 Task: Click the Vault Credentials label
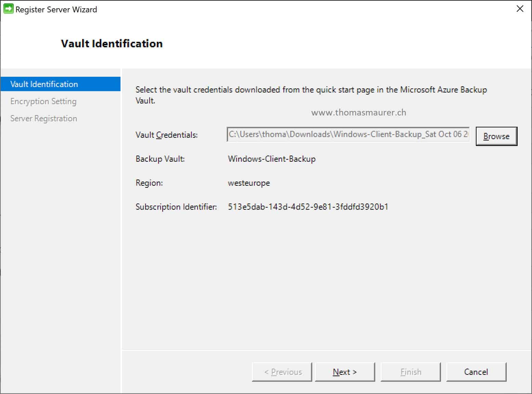[167, 135]
